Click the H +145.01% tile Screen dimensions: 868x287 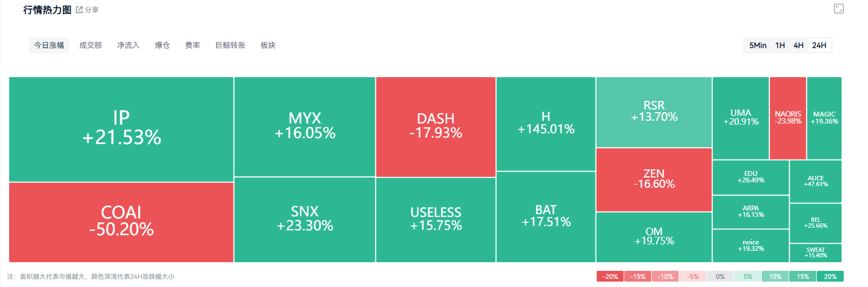point(545,124)
